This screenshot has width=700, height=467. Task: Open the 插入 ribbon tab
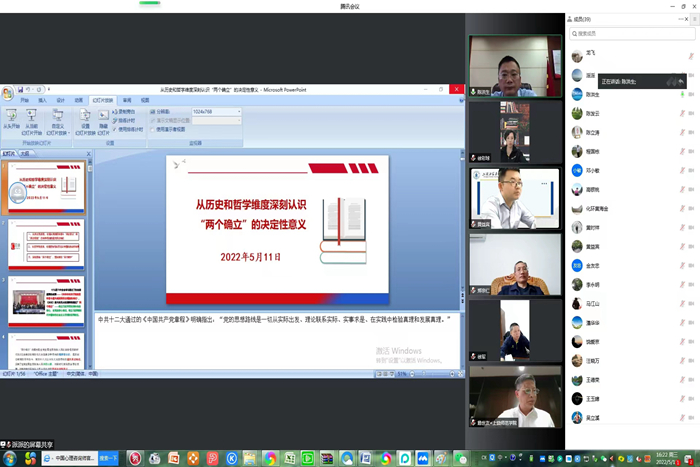click(42, 100)
